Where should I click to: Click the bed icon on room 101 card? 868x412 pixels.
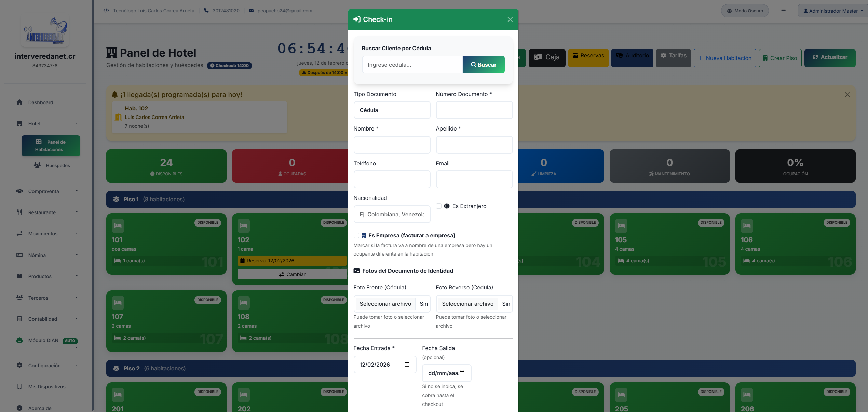pos(118,226)
